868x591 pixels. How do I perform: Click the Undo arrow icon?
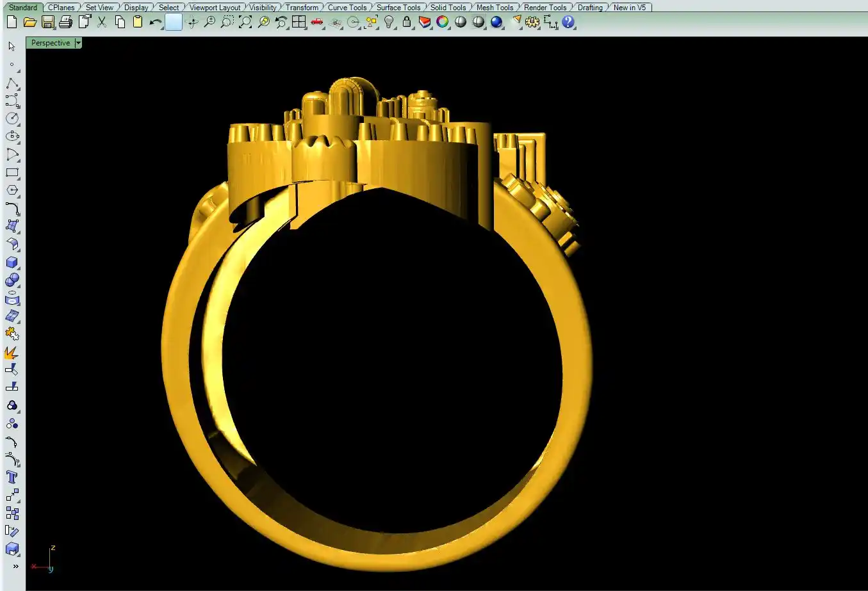click(155, 22)
